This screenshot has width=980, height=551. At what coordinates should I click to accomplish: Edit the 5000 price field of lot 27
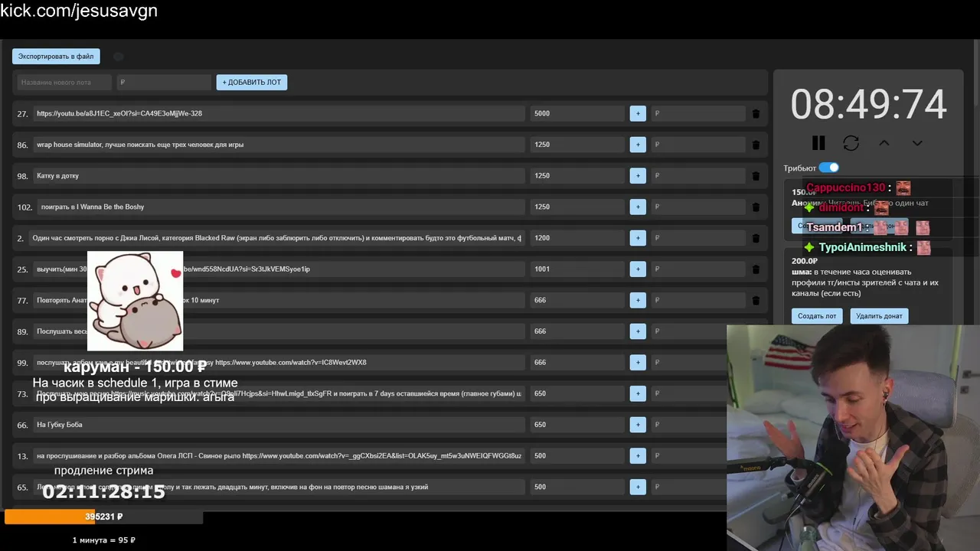[x=577, y=113]
